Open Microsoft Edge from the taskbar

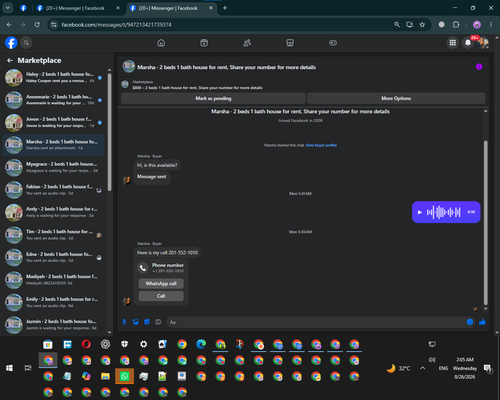point(201,344)
